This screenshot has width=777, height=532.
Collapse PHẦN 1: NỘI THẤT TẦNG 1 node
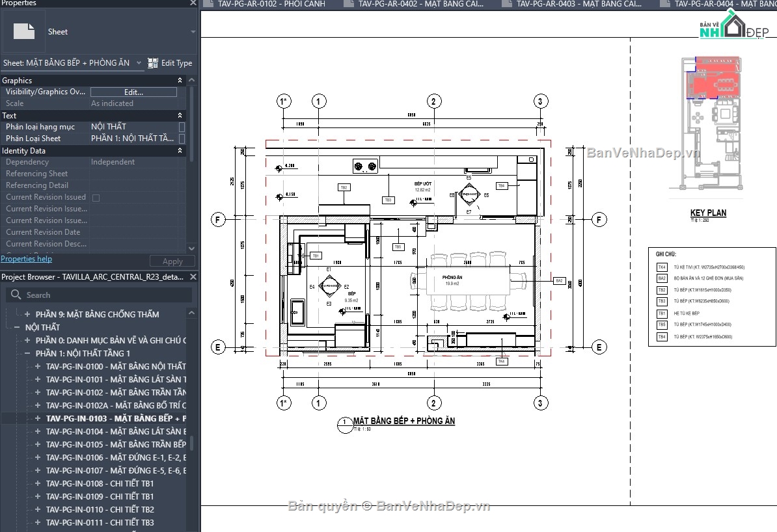[27, 353]
